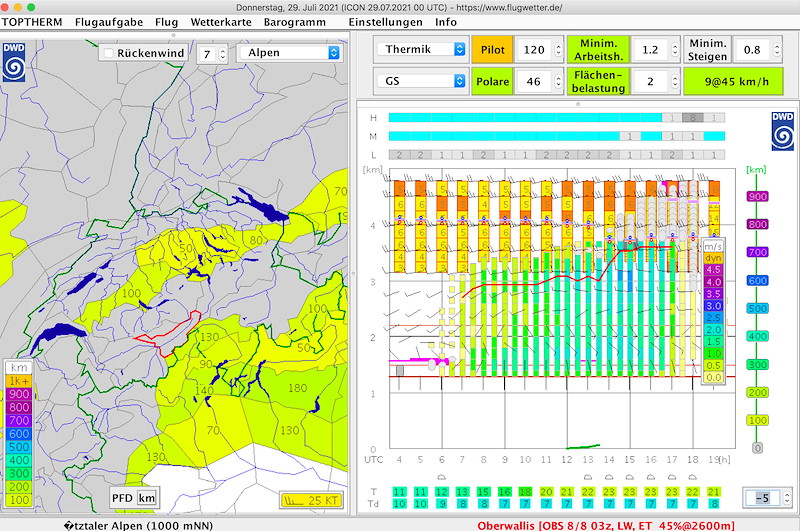Screen dimensions: 800x531
Task: Open the Flugaufgabe menu
Action: tap(109, 22)
